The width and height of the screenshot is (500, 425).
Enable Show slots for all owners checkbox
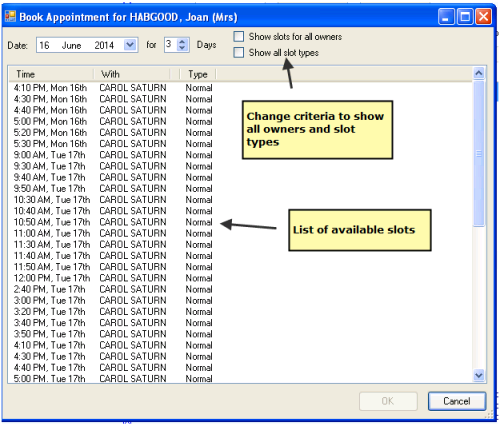click(239, 36)
